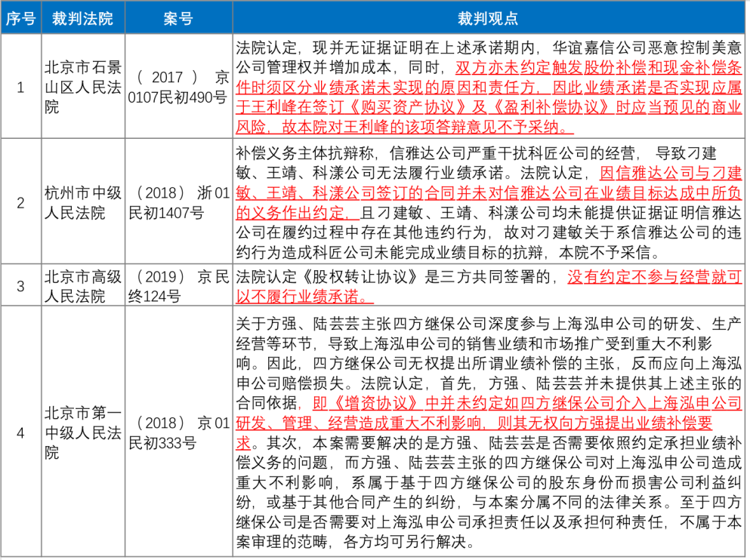The width and height of the screenshot is (750, 560).
Task: Click case number 京0107民初490号
Action: point(178,87)
